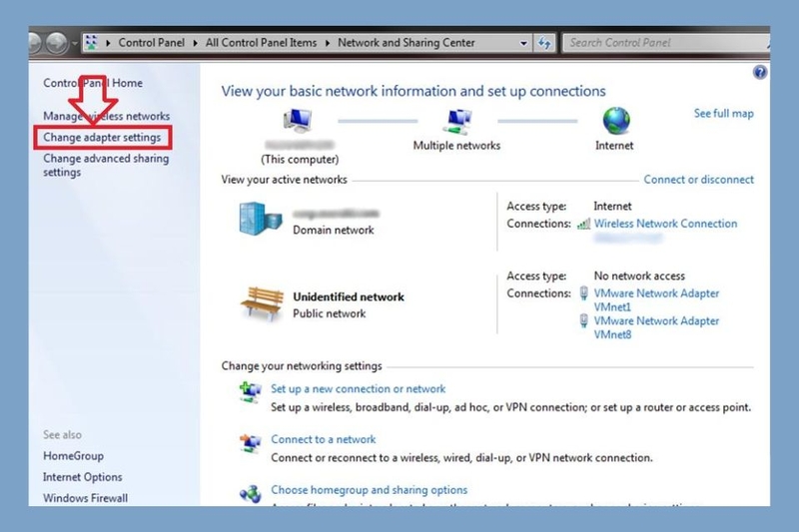
Task: Open Change adapter settings
Action: tap(102, 138)
